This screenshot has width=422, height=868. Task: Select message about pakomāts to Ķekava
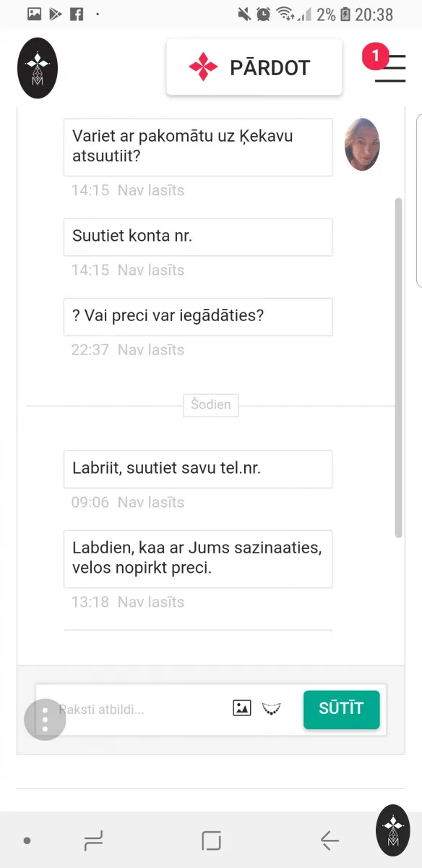pyautogui.click(x=198, y=147)
